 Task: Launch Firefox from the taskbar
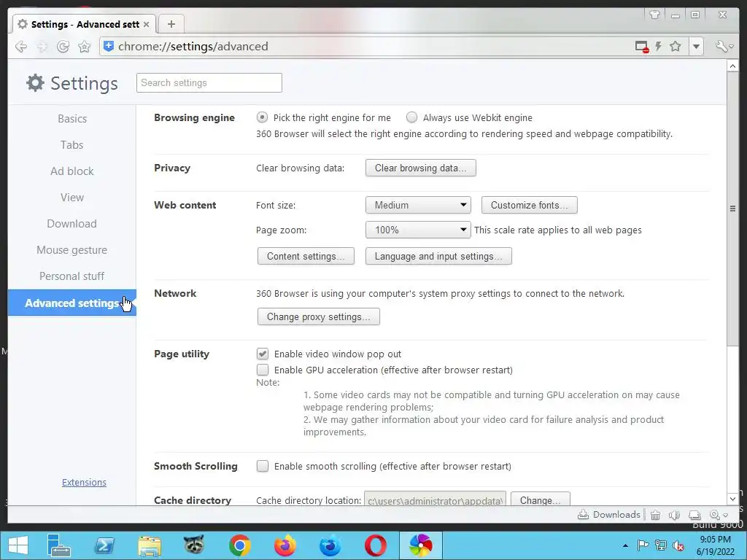pos(285,545)
